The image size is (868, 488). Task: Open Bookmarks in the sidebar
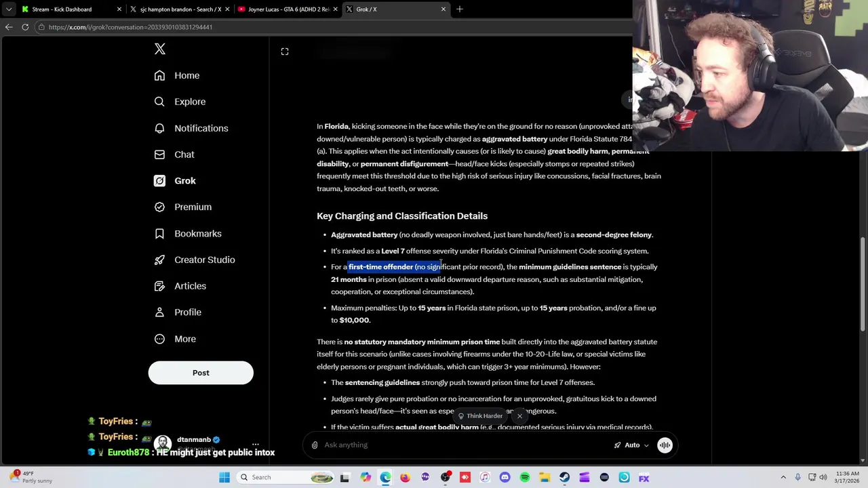188,233
